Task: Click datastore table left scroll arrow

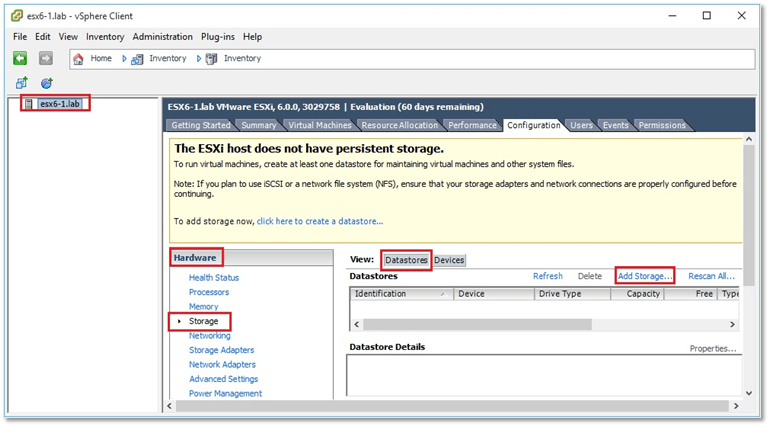Action: pyautogui.click(x=357, y=324)
